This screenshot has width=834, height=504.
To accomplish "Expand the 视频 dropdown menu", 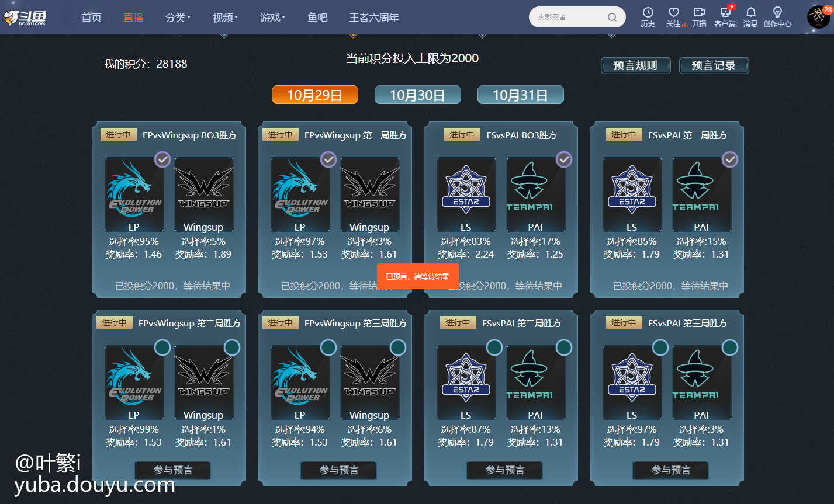I will point(226,18).
